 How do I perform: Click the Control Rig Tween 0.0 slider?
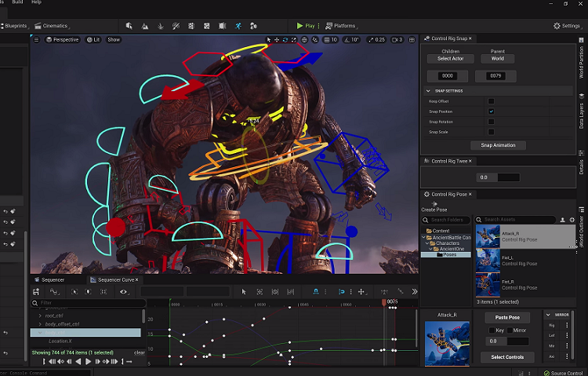click(x=498, y=177)
